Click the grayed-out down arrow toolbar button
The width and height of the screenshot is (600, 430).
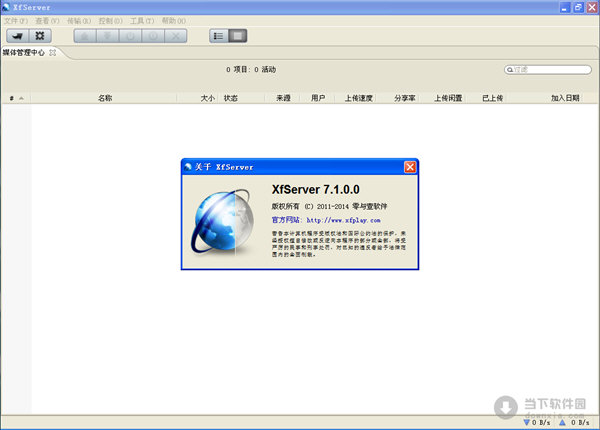108,36
